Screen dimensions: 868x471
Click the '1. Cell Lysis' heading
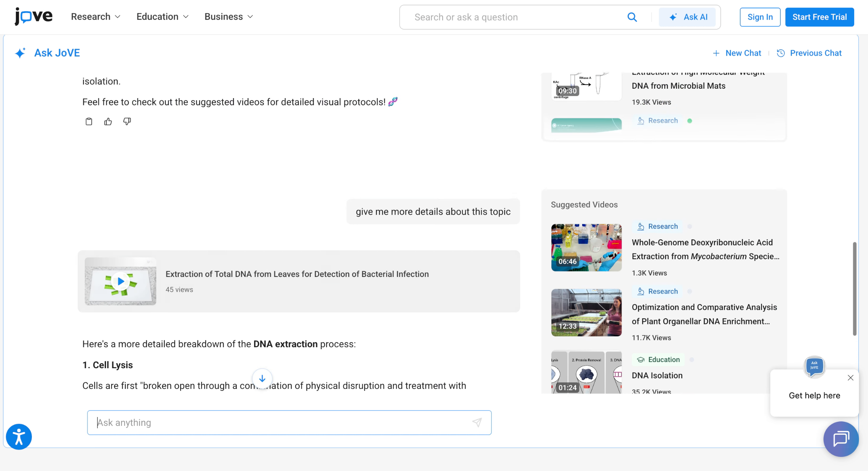point(107,365)
